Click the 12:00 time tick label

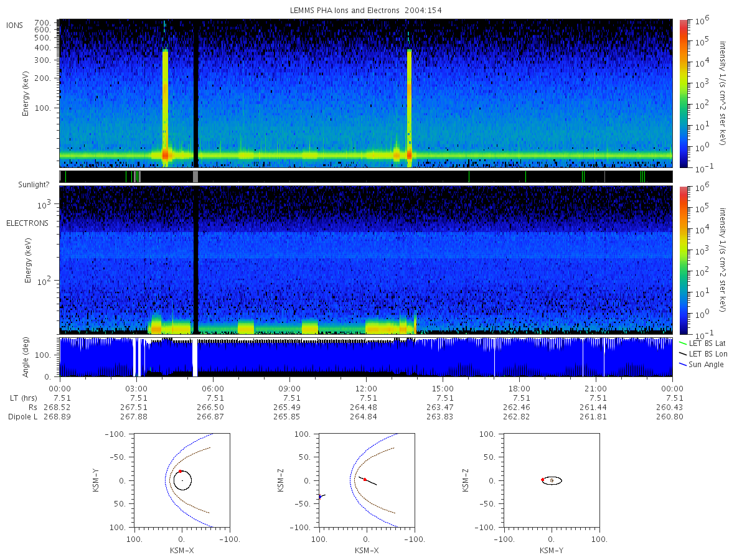point(366,388)
